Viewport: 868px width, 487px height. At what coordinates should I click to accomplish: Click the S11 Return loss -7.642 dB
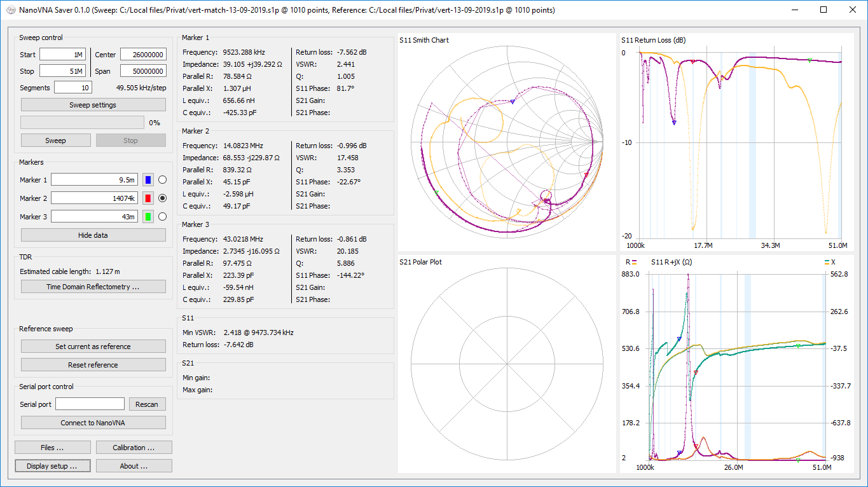(238, 345)
